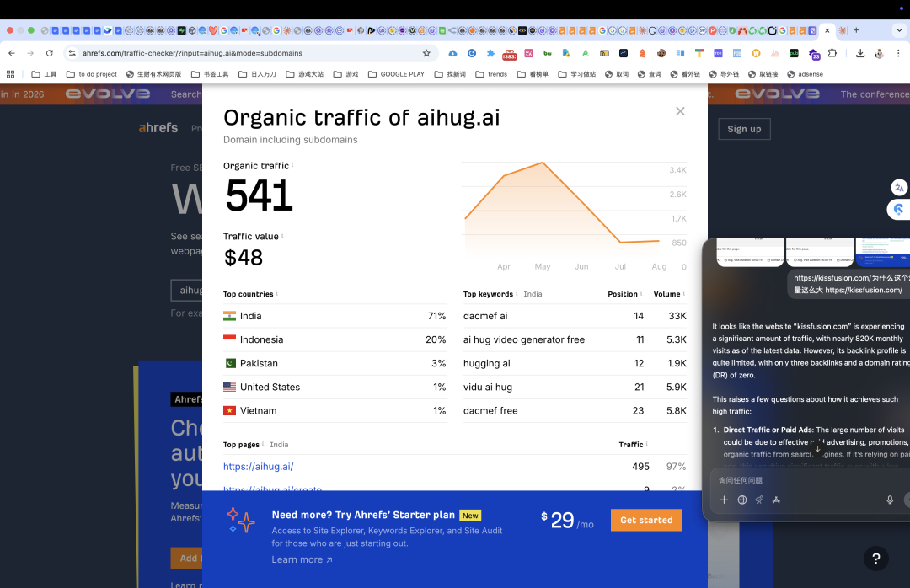Click the Sign up button
910x588 pixels.
(744, 129)
